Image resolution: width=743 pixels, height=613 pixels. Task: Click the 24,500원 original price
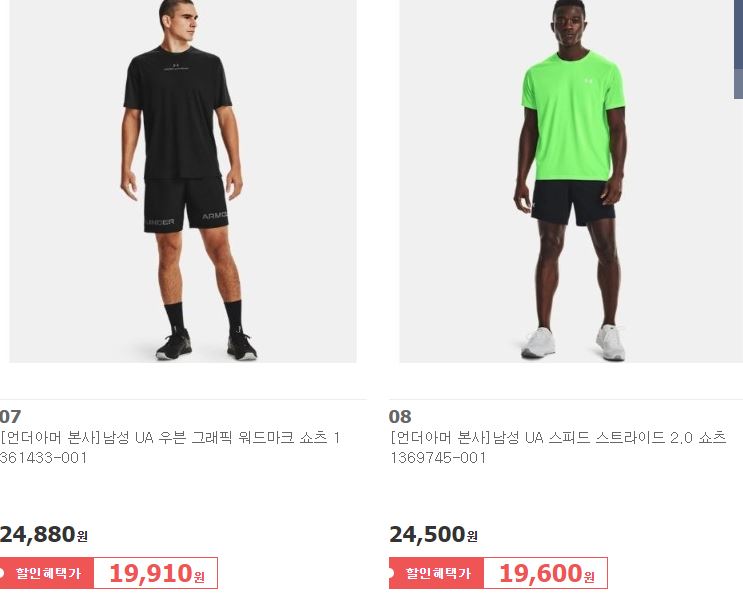point(434,534)
